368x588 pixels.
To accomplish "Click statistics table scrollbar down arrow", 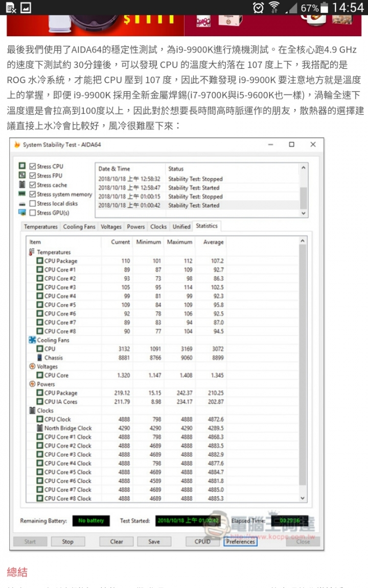I will click(303, 498).
